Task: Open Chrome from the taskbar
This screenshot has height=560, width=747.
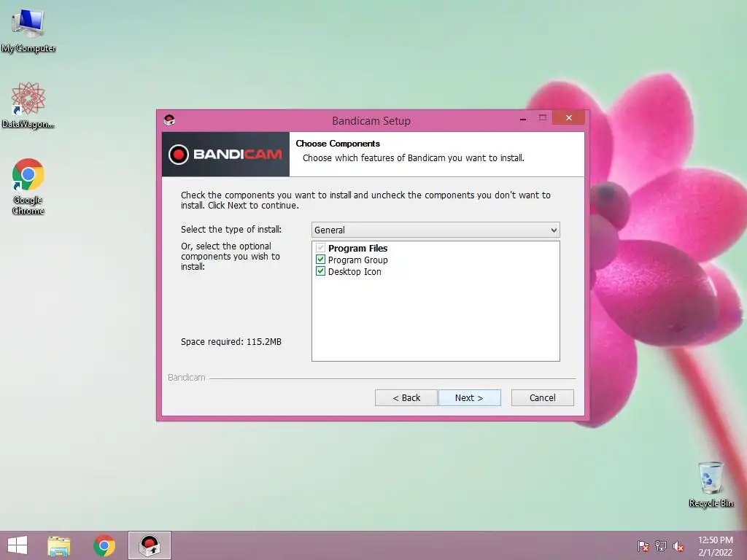Action: point(104,545)
